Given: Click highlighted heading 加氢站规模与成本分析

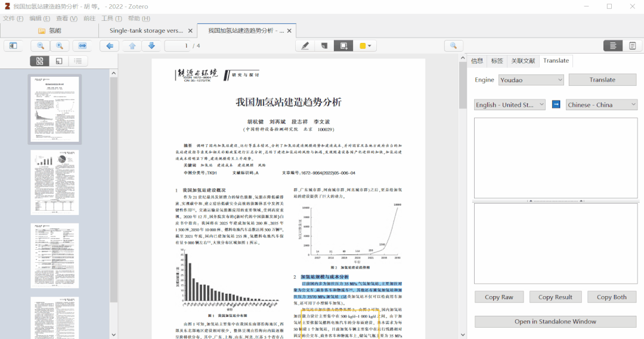Looking at the screenshot, I should pos(324,277).
